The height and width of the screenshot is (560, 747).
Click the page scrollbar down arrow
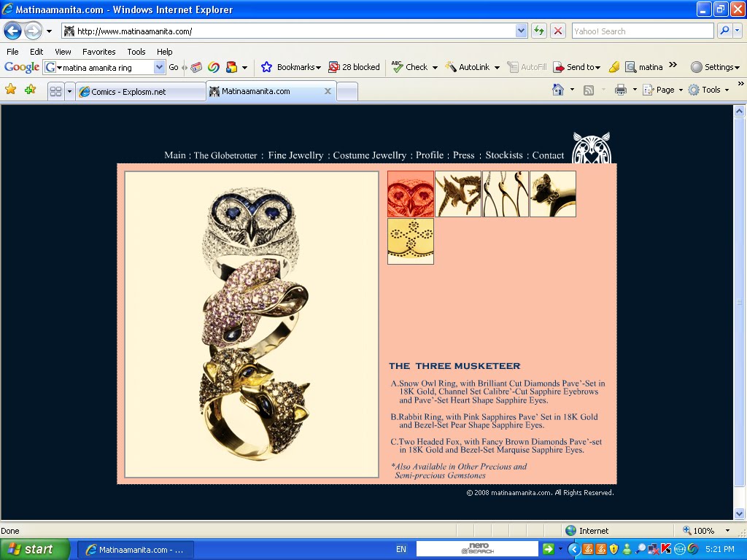(x=740, y=513)
